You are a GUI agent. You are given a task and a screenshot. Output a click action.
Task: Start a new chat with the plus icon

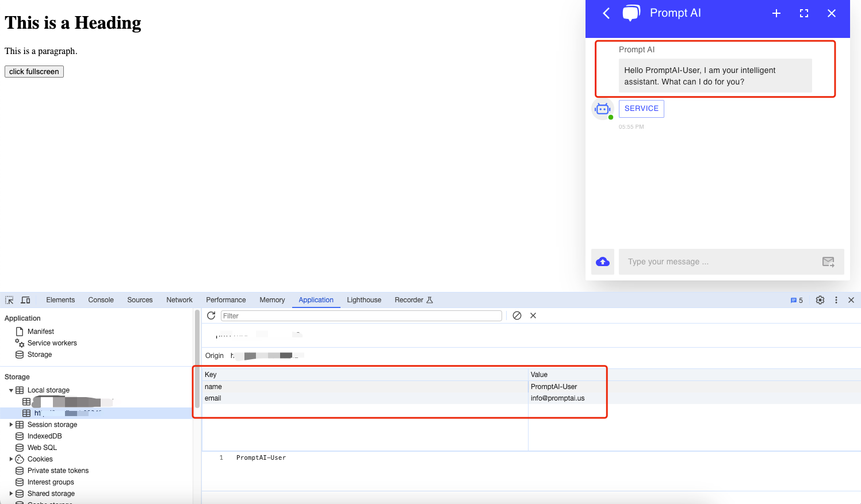776,13
